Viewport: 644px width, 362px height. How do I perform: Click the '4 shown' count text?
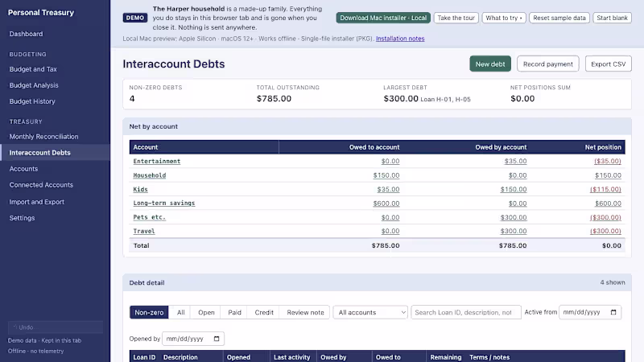(613, 282)
